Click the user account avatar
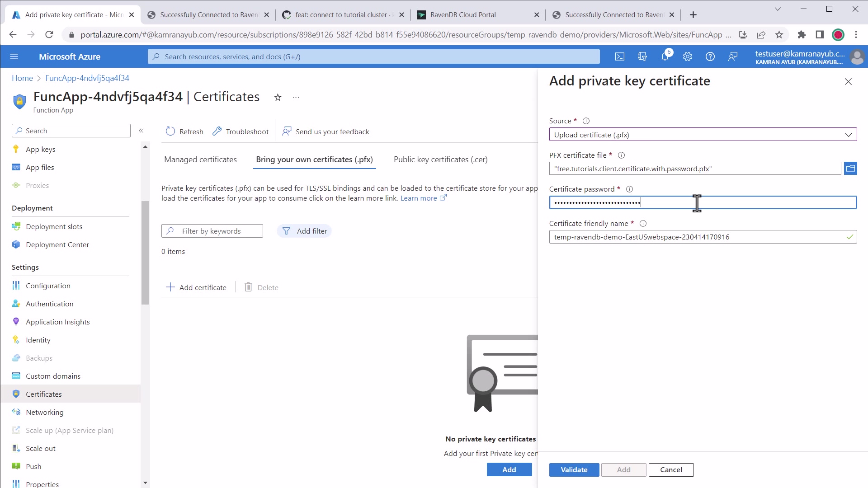Screen dimensions: 868x488 (857, 57)
